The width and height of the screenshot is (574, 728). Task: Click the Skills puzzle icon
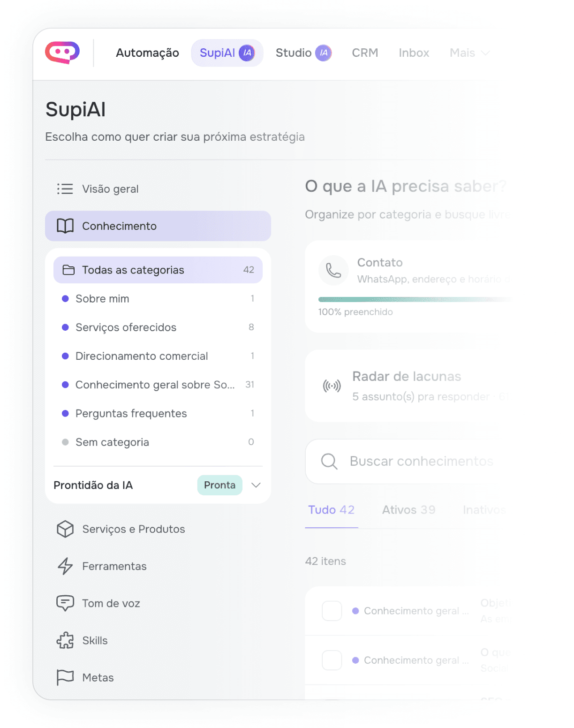pos(65,640)
